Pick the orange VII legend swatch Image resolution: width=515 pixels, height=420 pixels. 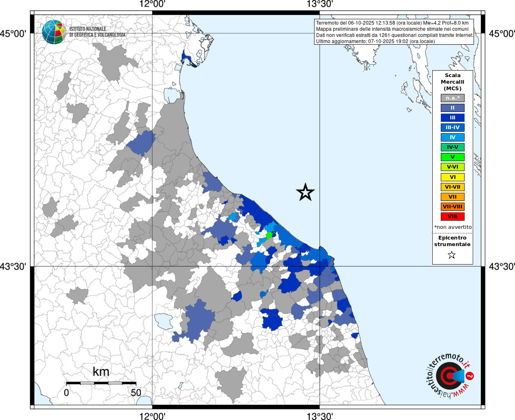452,197
